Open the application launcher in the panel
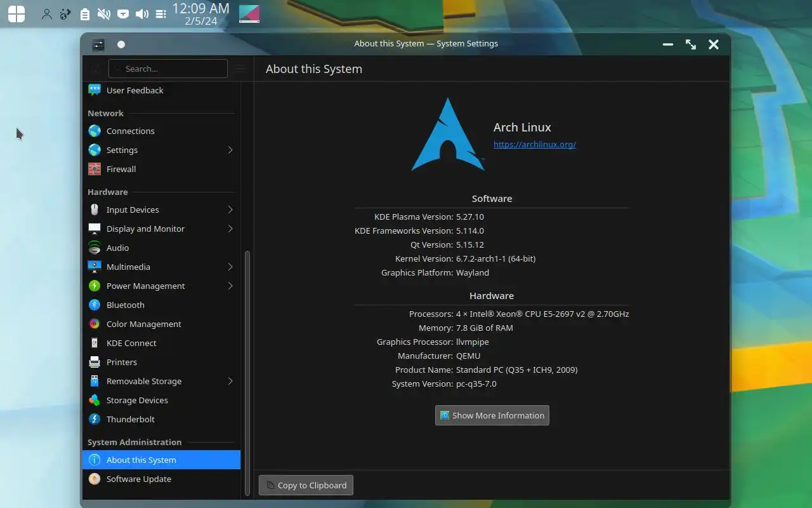The height and width of the screenshot is (508, 812). click(16, 14)
